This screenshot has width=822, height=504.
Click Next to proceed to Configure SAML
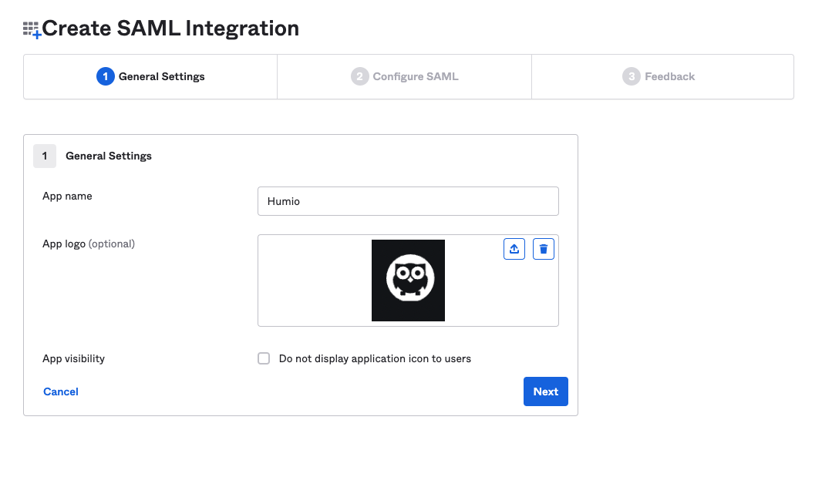[545, 391]
